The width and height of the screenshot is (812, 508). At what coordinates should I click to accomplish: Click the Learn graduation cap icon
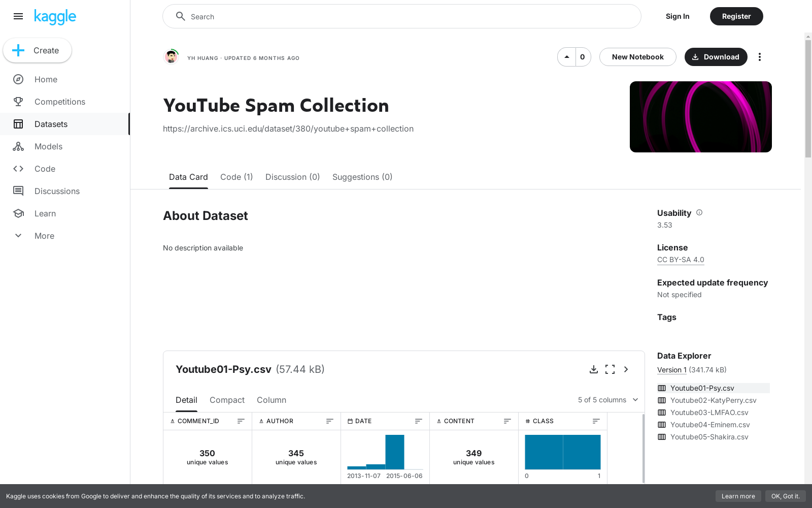coord(18,213)
